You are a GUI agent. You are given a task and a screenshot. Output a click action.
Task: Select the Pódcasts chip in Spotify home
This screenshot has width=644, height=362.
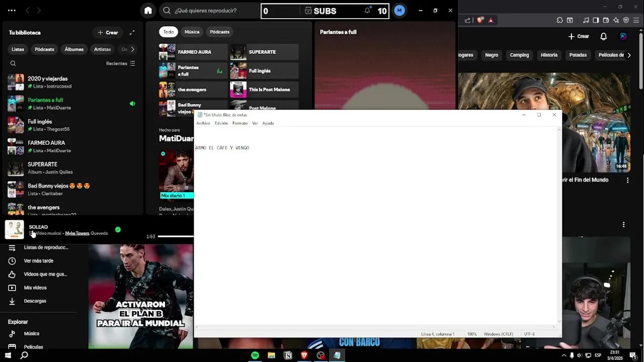tap(219, 32)
